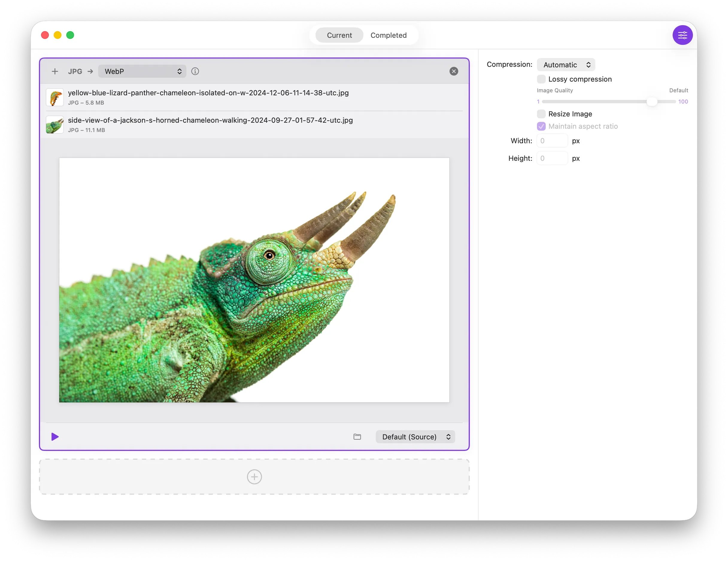The height and width of the screenshot is (561, 728).
Task: Click Default to reset image quality
Action: 678,90
